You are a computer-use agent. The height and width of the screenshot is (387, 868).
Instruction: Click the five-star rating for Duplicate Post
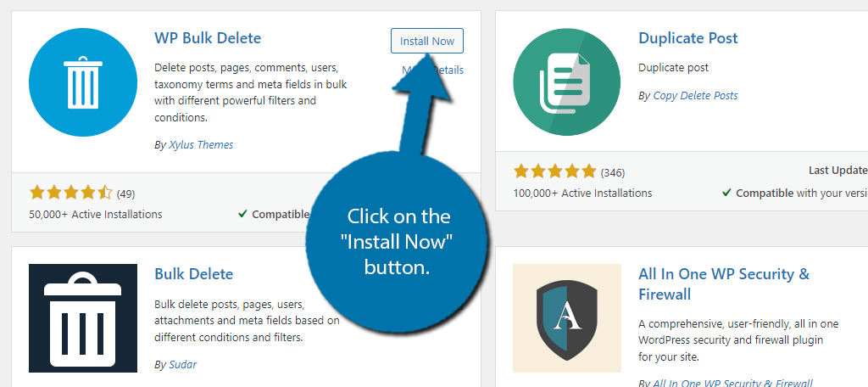[554, 171]
